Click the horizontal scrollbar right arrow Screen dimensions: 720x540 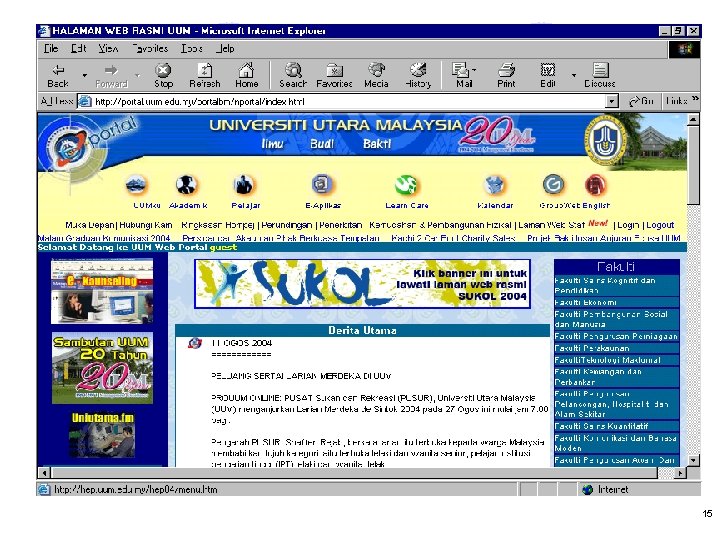click(680, 472)
